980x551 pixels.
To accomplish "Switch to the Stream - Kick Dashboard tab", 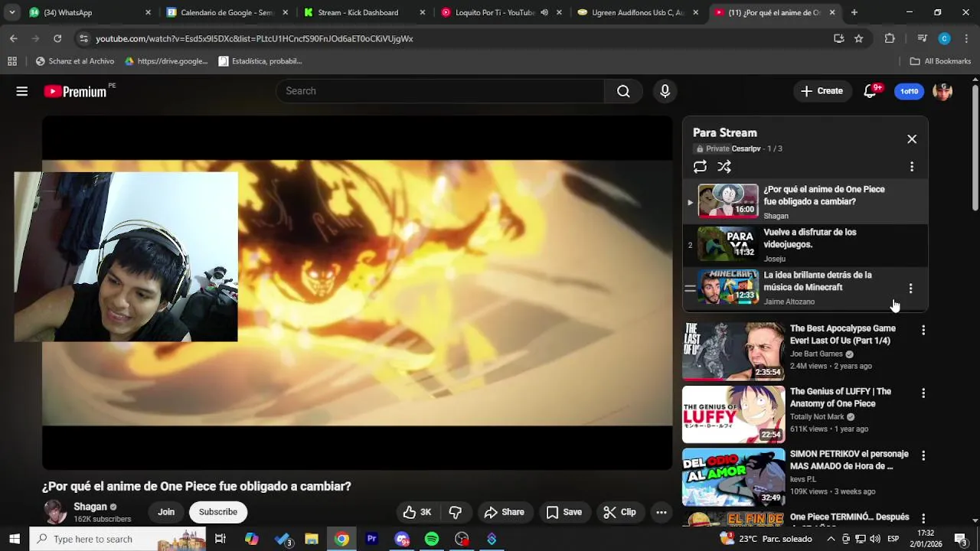I will pos(364,12).
